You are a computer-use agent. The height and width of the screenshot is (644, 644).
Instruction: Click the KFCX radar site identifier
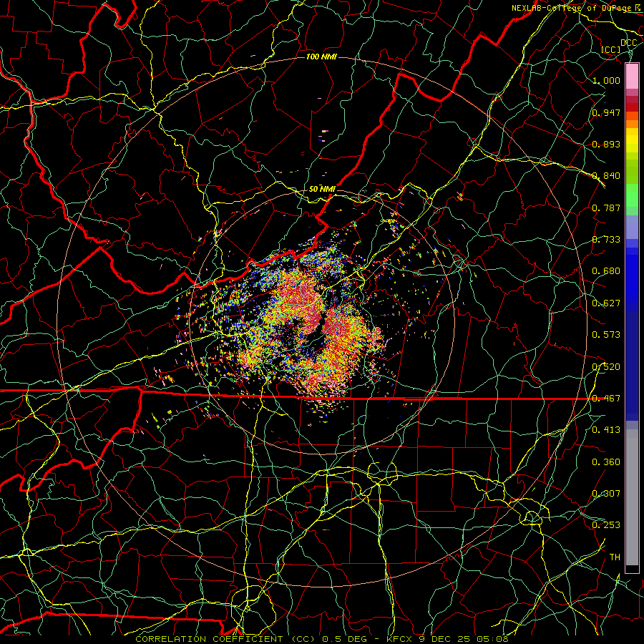(x=401, y=639)
